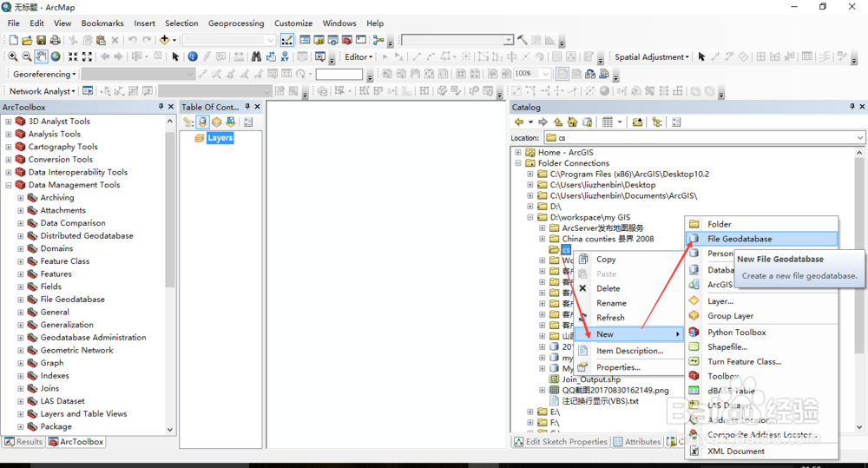The image size is (868, 468).
Task: Select the Layers data frame
Action: click(x=220, y=138)
